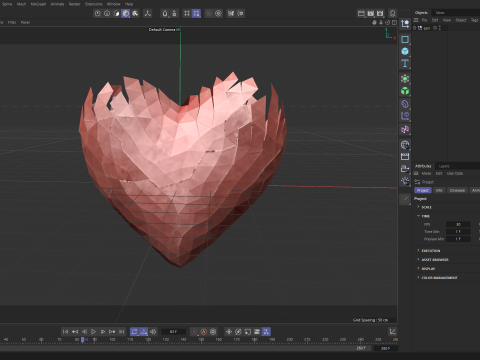Open the MoGraph menu
This screenshot has height=360, width=480.
pos(38,4)
